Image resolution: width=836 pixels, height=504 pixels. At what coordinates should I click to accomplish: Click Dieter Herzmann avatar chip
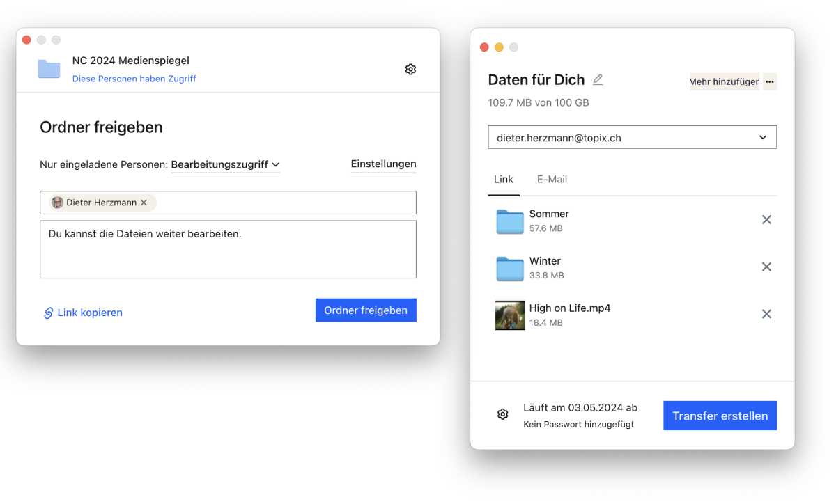[102, 203]
